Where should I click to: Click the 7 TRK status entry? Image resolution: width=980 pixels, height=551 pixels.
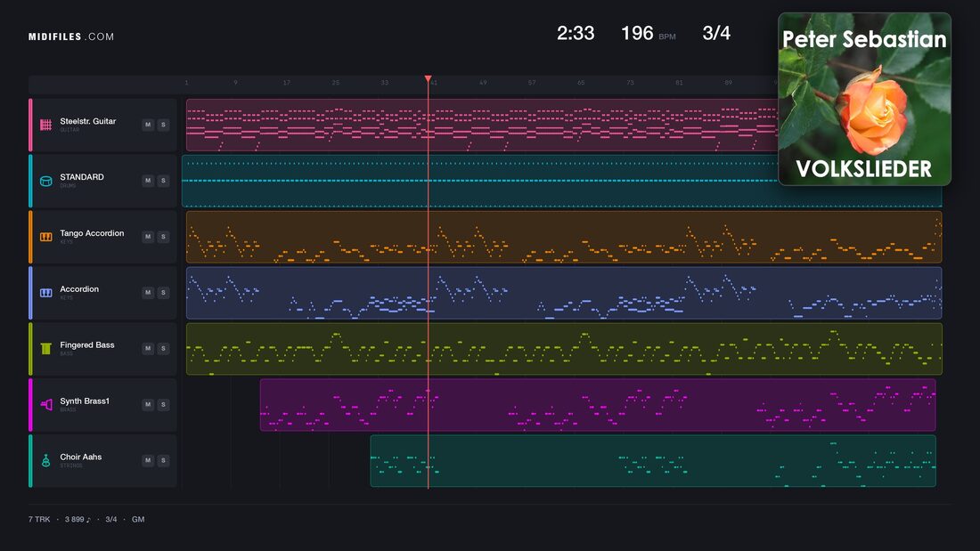[x=38, y=519]
